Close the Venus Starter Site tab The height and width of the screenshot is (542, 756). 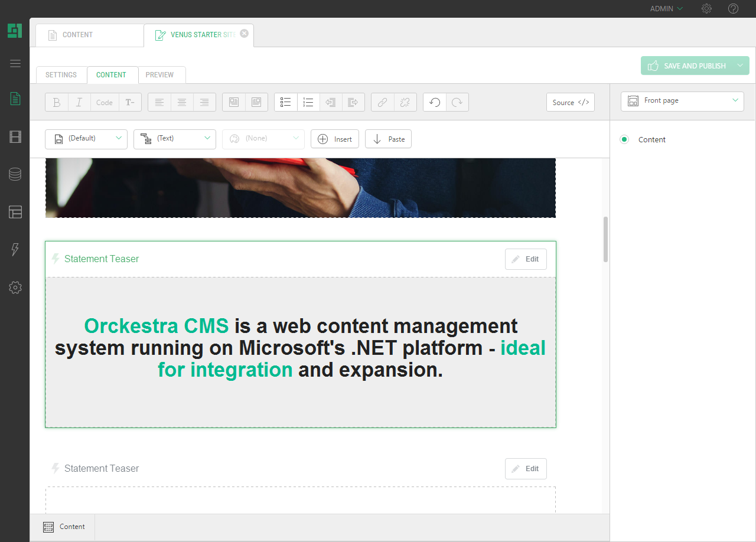[x=245, y=34]
